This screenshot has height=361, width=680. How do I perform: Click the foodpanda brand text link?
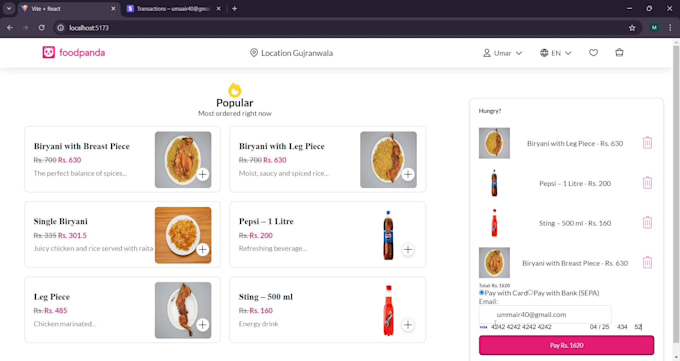82,53
